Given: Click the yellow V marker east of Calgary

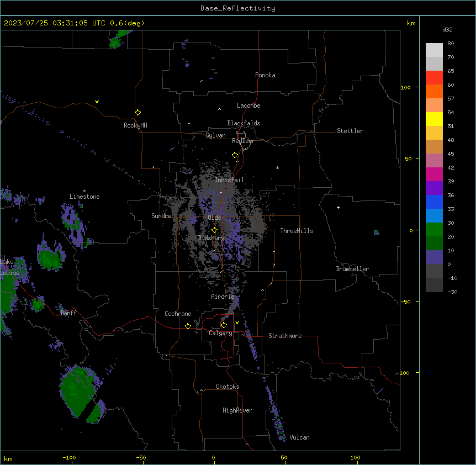Looking at the screenshot, I should (x=237, y=323).
